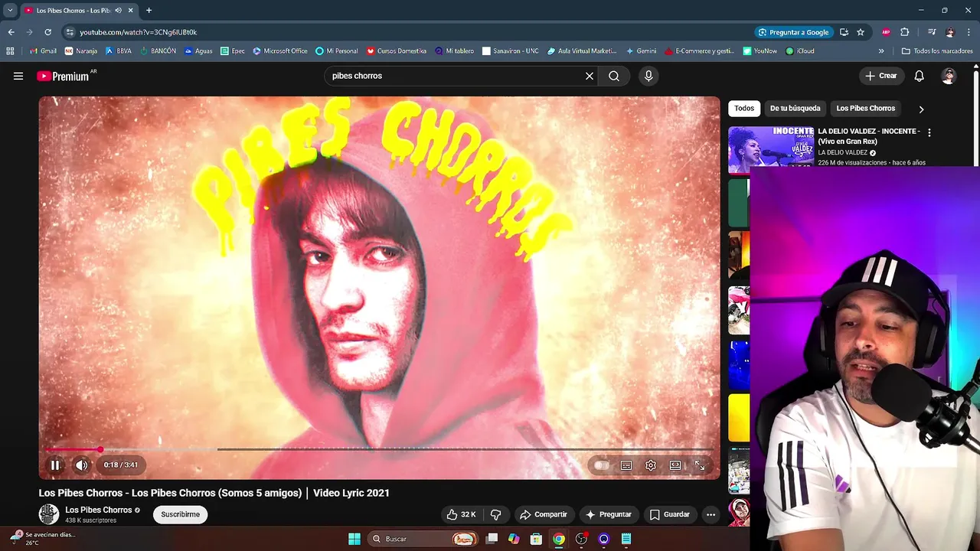Screen dimensions: 980x551
Task: Enter fullscreen mode
Action: (700, 465)
